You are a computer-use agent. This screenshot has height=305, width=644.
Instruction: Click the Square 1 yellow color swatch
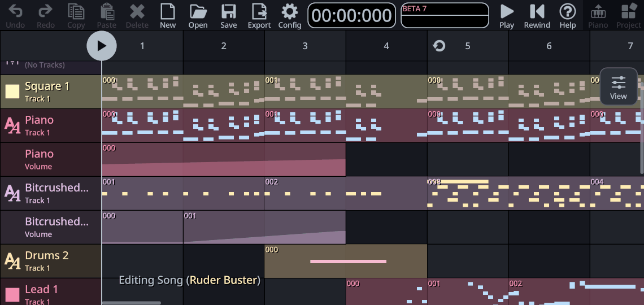[x=12, y=91]
